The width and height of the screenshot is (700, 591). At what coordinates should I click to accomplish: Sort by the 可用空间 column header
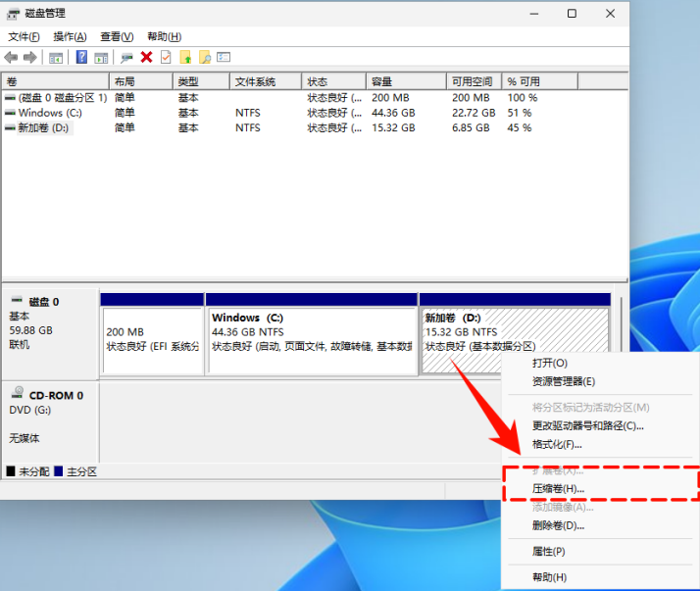[x=475, y=81]
